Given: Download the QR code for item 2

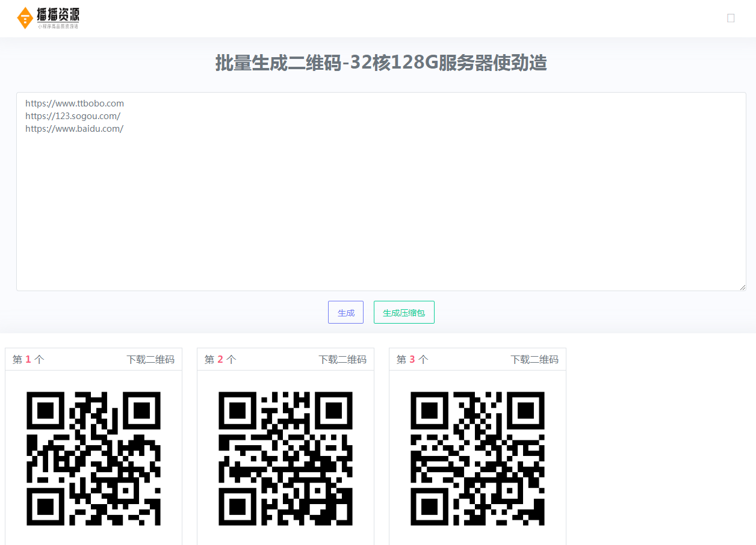Looking at the screenshot, I should click(342, 359).
